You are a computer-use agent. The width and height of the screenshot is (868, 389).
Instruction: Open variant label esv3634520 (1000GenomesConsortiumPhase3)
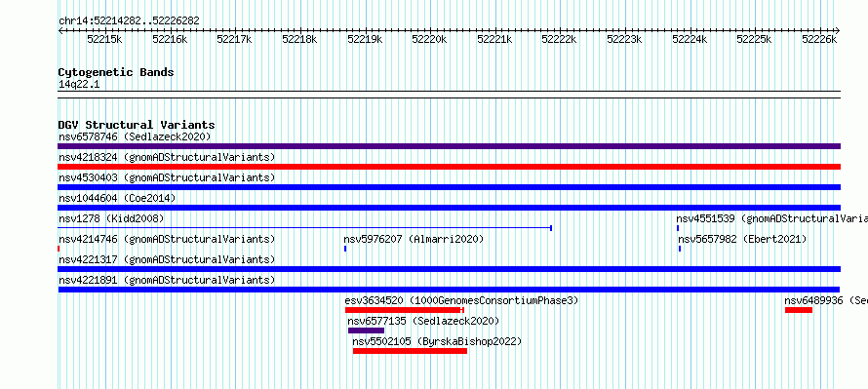(461, 300)
